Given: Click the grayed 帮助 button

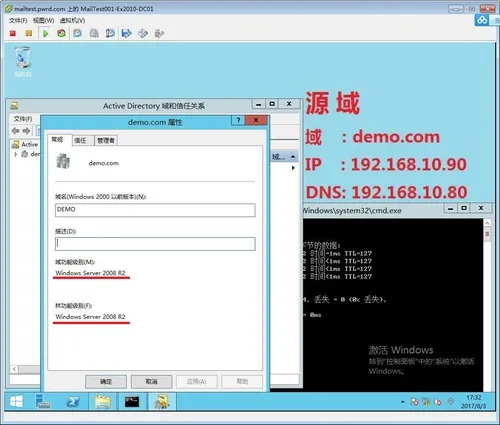Looking at the screenshot, I should coord(242,382).
